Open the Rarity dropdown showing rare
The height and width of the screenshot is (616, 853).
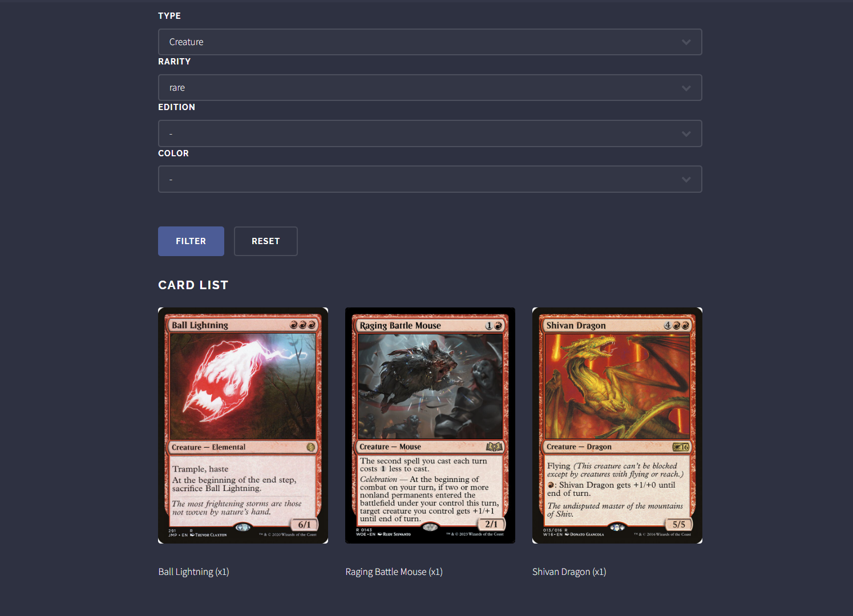[x=430, y=88]
